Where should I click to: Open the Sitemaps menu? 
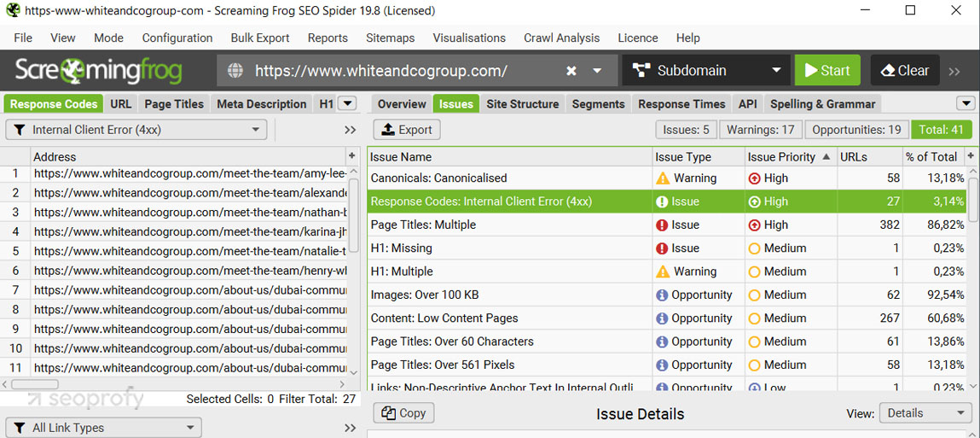point(390,38)
